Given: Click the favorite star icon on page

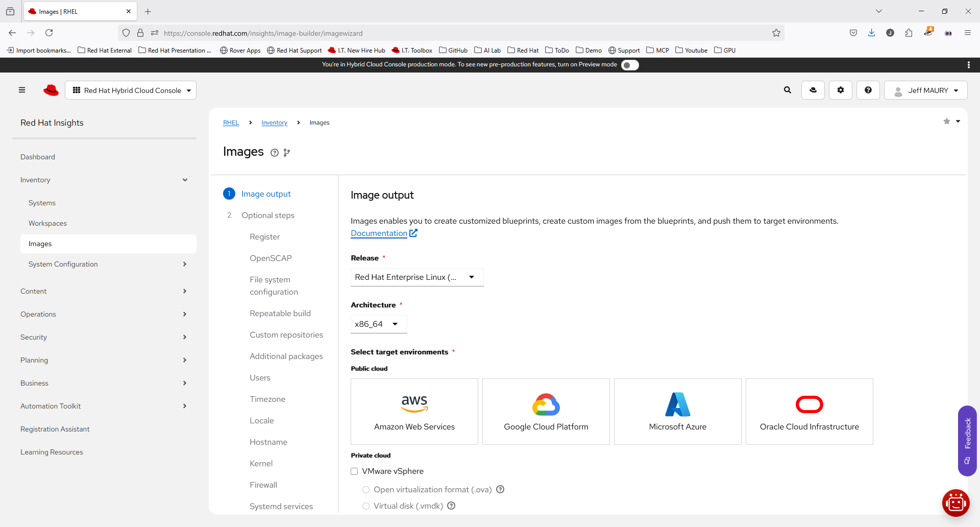Looking at the screenshot, I should [946, 122].
